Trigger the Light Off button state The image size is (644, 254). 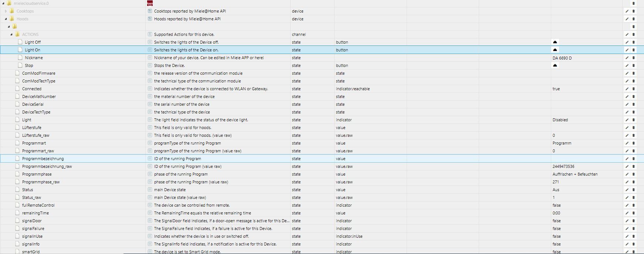click(x=555, y=42)
